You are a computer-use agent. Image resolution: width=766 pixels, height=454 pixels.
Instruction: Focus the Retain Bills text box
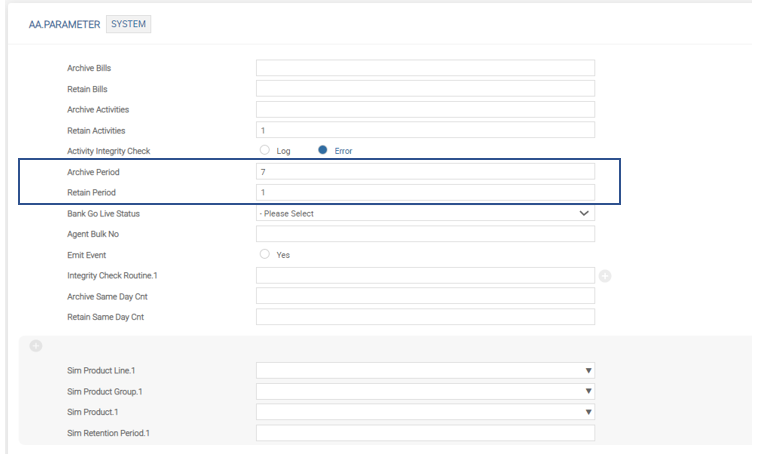coord(425,89)
